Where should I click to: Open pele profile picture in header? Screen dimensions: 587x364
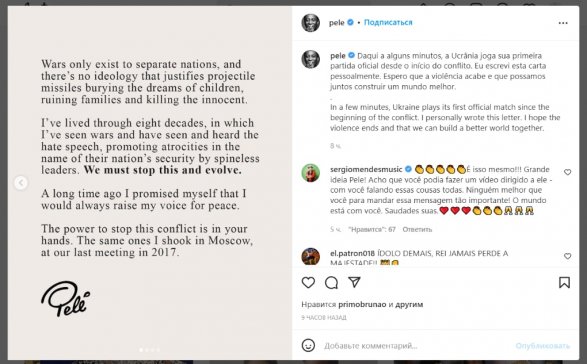(310, 23)
